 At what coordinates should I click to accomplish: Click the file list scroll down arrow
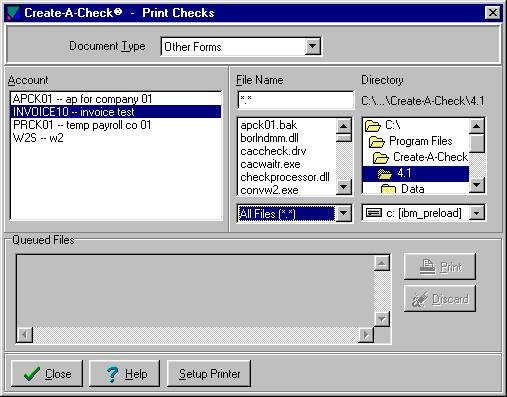pyautogui.click(x=344, y=187)
